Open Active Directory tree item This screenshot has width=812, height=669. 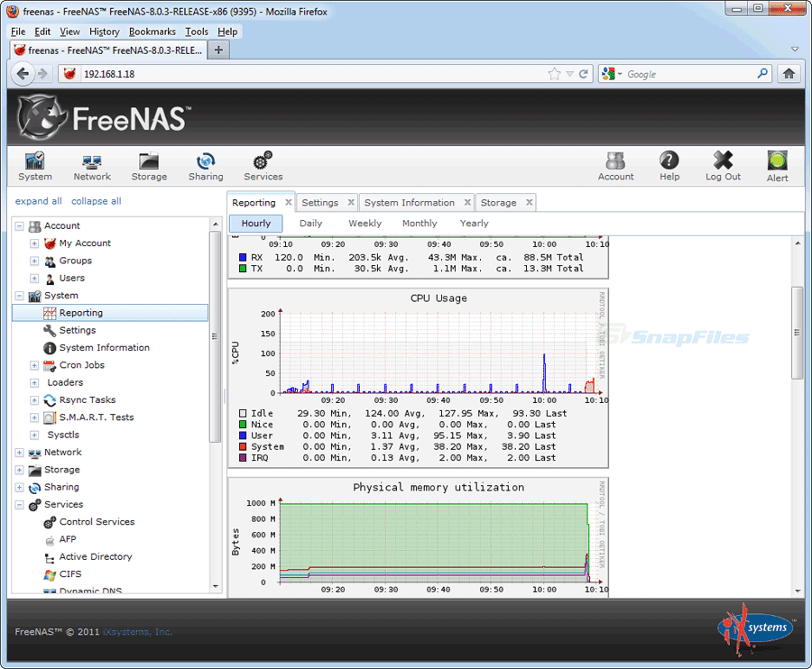96,556
